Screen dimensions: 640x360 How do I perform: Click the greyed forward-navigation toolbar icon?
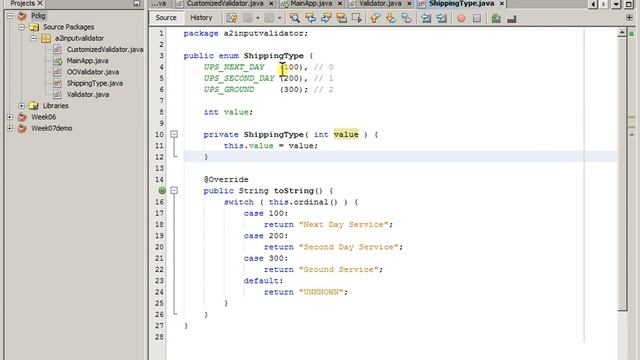click(269, 18)
